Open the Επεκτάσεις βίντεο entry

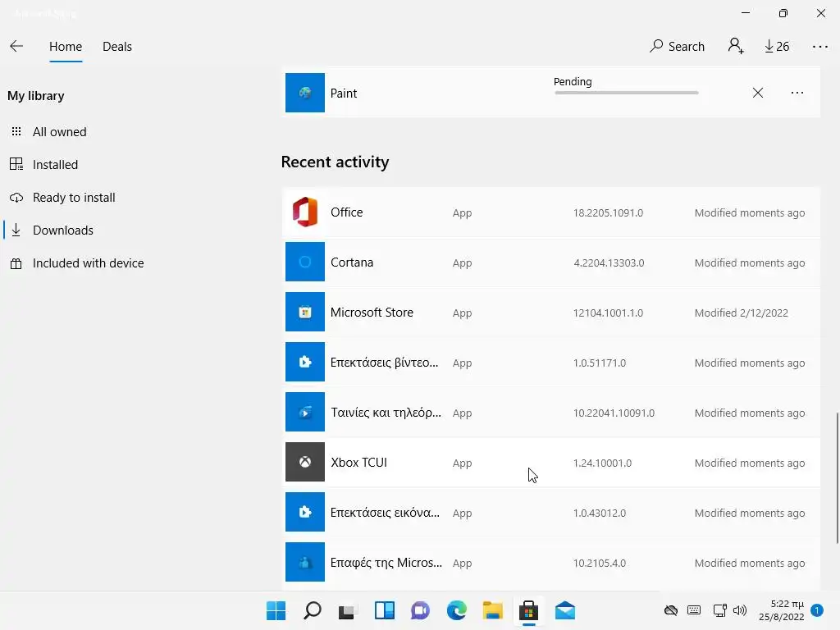point(550,363)
